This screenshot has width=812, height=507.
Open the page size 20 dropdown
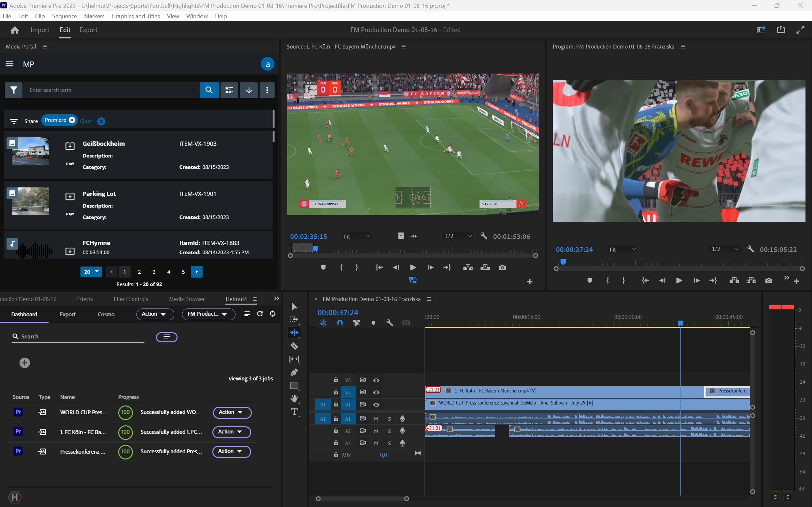click(91, 272)
